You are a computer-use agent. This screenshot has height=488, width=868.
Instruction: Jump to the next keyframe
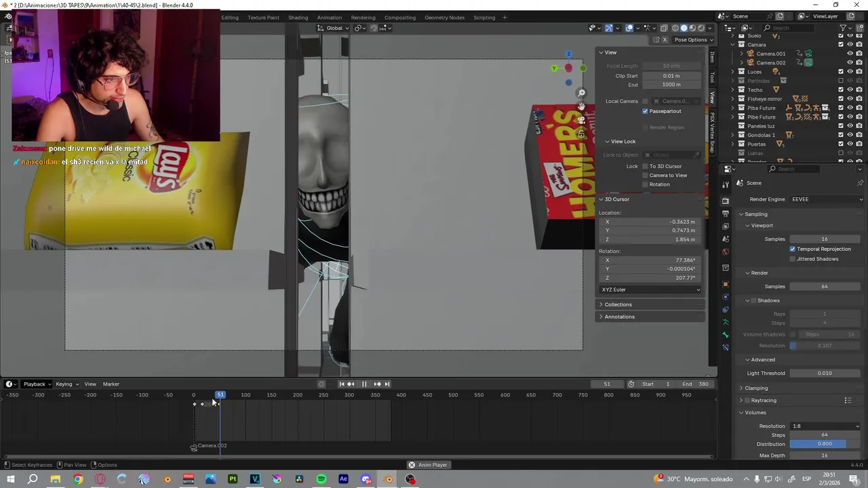point(378,384)
